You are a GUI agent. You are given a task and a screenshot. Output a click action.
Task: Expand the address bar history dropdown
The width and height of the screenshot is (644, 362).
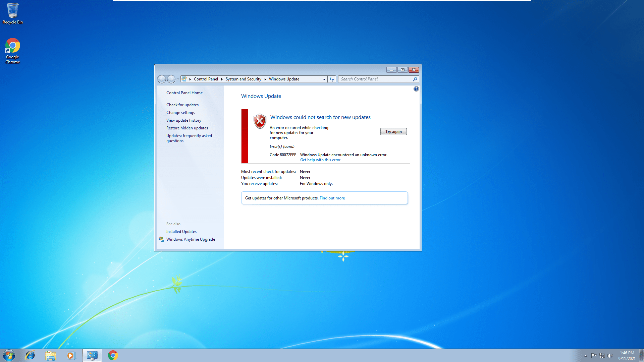tap(324, 79)
